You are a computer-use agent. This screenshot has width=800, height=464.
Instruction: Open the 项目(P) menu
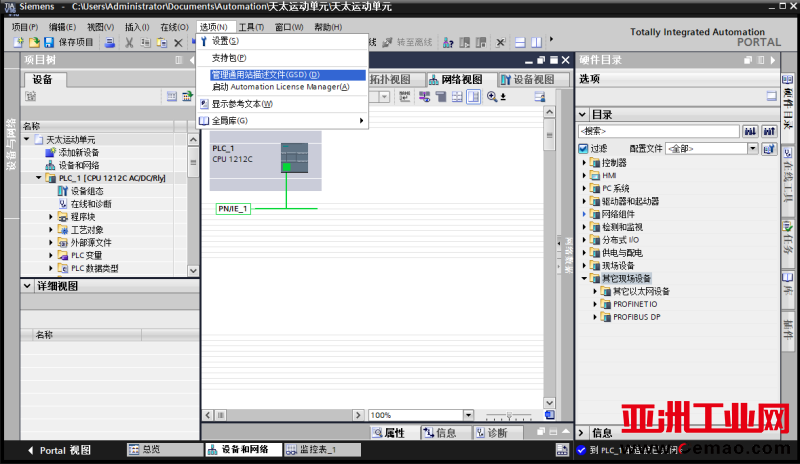pos(25,27)
